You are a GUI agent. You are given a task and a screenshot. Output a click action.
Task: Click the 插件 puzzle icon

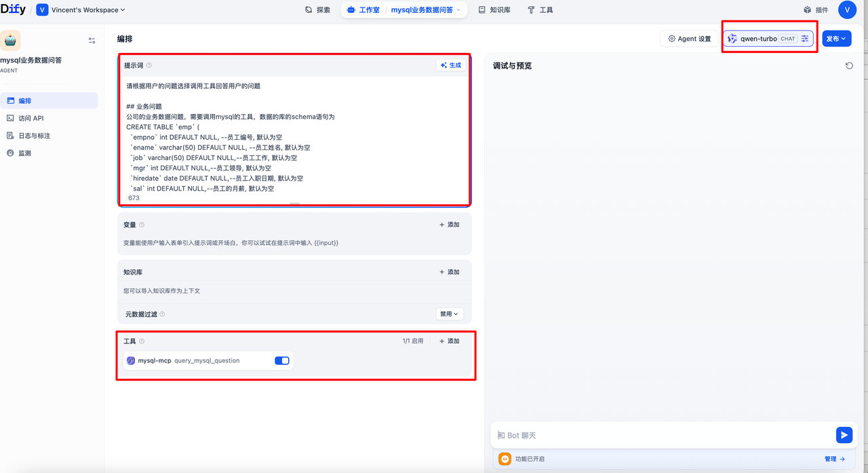pos(807,10)
